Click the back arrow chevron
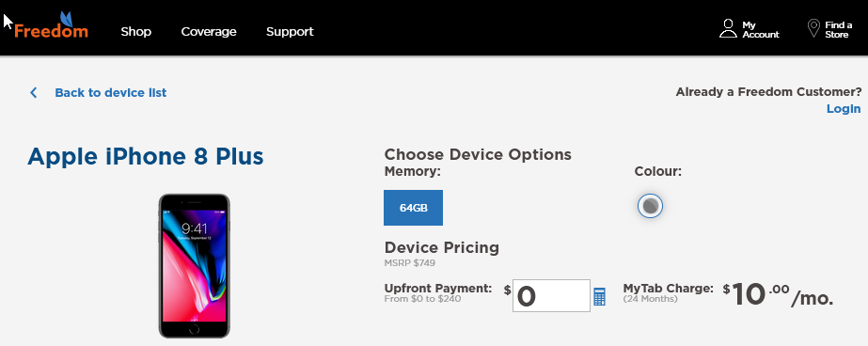 coord(34,92)
